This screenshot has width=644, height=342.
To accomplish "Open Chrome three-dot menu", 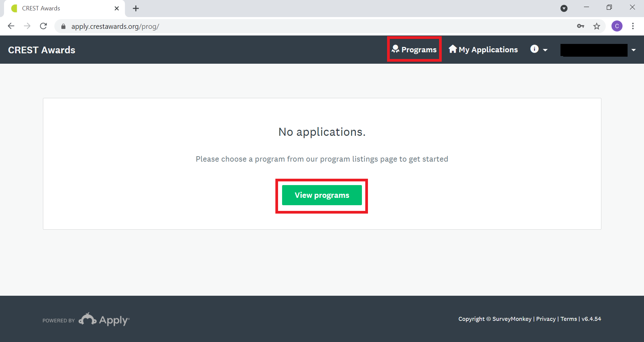I will pyautogui.click(x=633, y=26).
